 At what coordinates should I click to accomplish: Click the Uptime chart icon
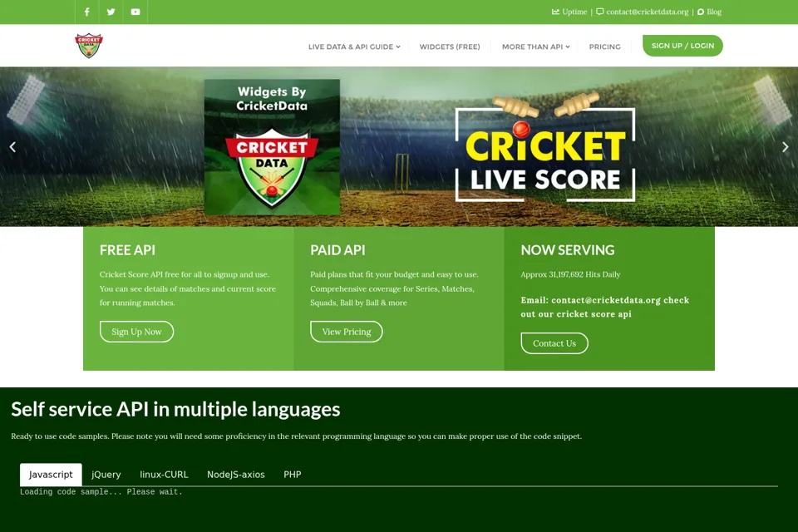[556, 12]
